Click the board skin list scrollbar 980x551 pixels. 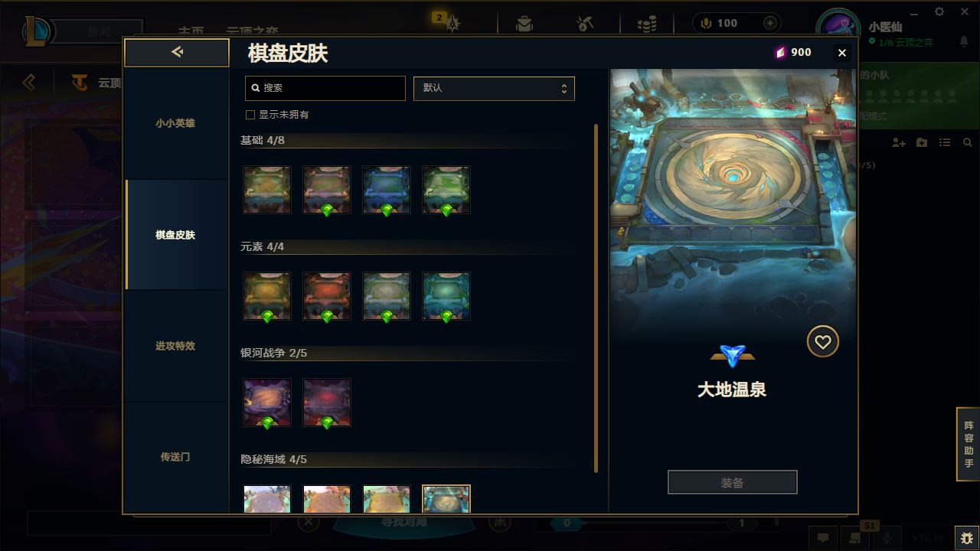(596, 298)
